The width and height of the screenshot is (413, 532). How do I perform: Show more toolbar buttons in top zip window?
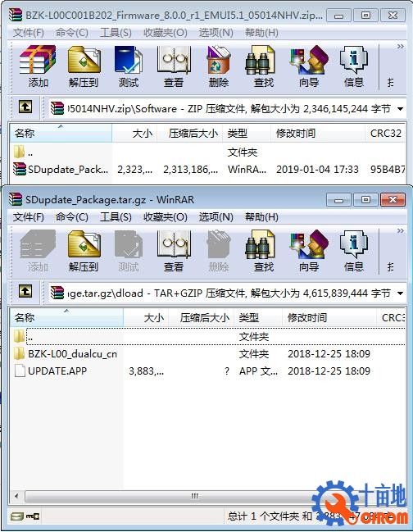401,46
